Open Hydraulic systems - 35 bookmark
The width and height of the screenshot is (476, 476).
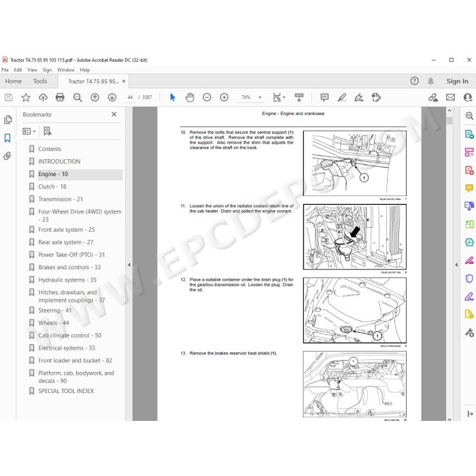pos(67,280)
